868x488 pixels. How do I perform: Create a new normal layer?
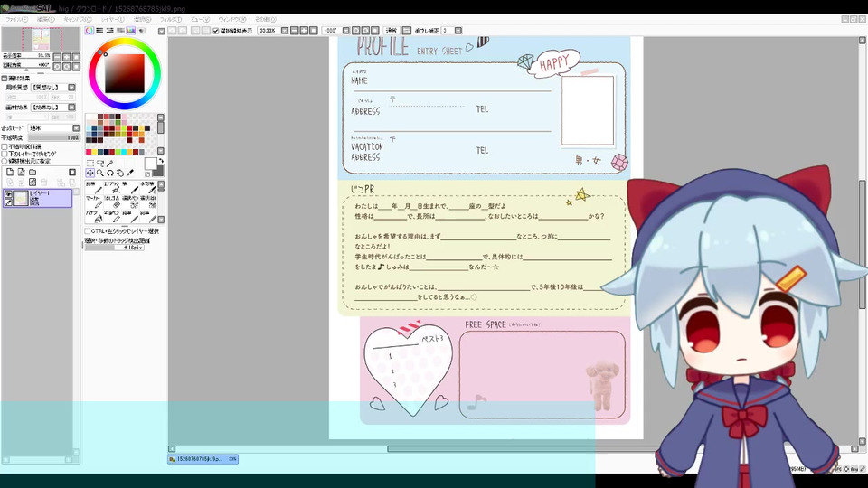pos(9,172)
